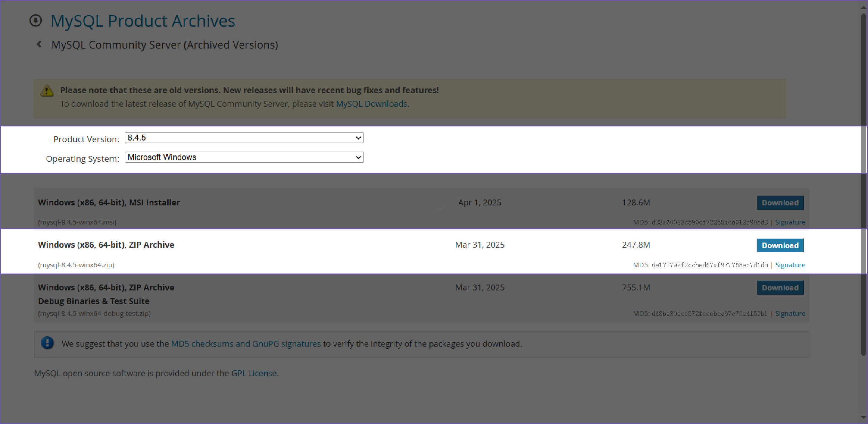Image resolution: width=868 pixels, height=424 pixels.
Task: Open MD5 checksums and GnuPG signatures link
Action: coord(246,344)
